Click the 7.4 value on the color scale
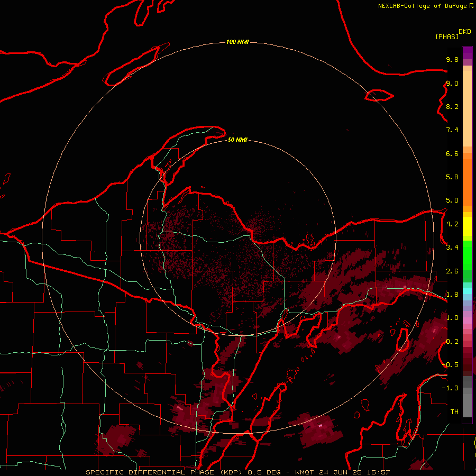Image resolution: width=476 pixels, height=476 pixels. coord(452,130)
